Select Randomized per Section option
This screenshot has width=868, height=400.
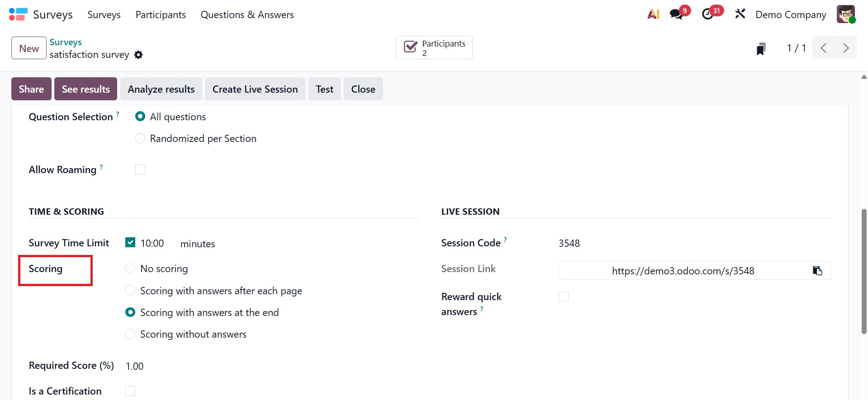coord(140,138)
